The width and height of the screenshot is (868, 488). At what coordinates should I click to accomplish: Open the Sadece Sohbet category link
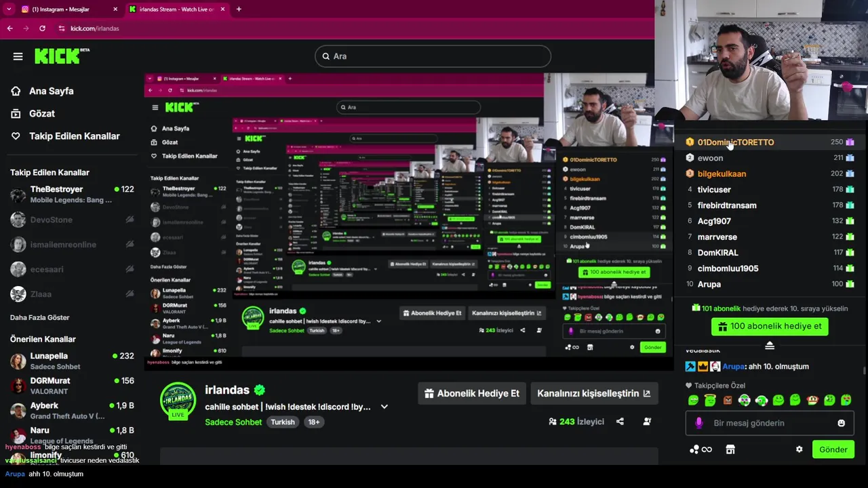[233, 422]
